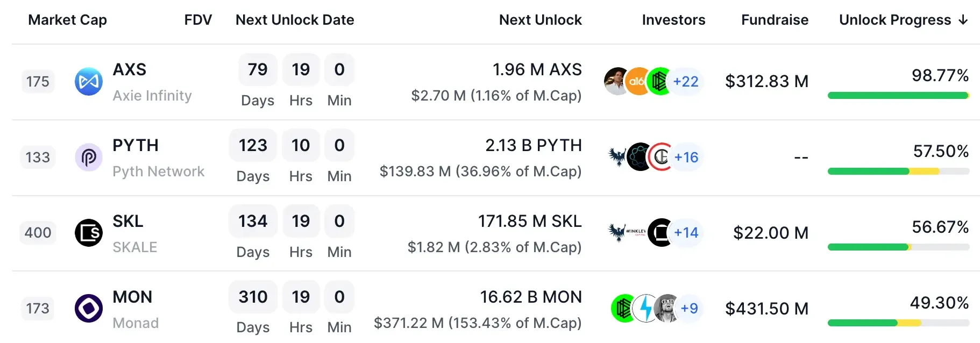Click the lightning bolt investor icon for MON
This screenshot has width=980, height=343.
click(x=646, y=309)
